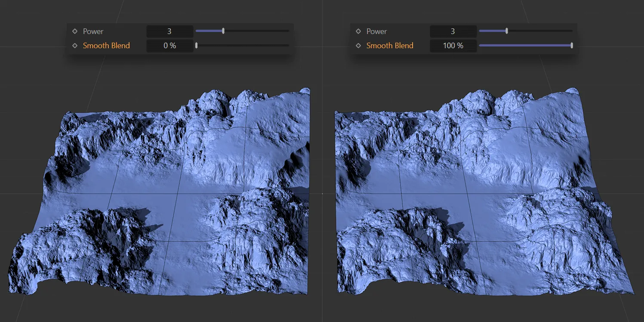Click the keyframe diamond beside right Power parameter

tap(358, 31)
